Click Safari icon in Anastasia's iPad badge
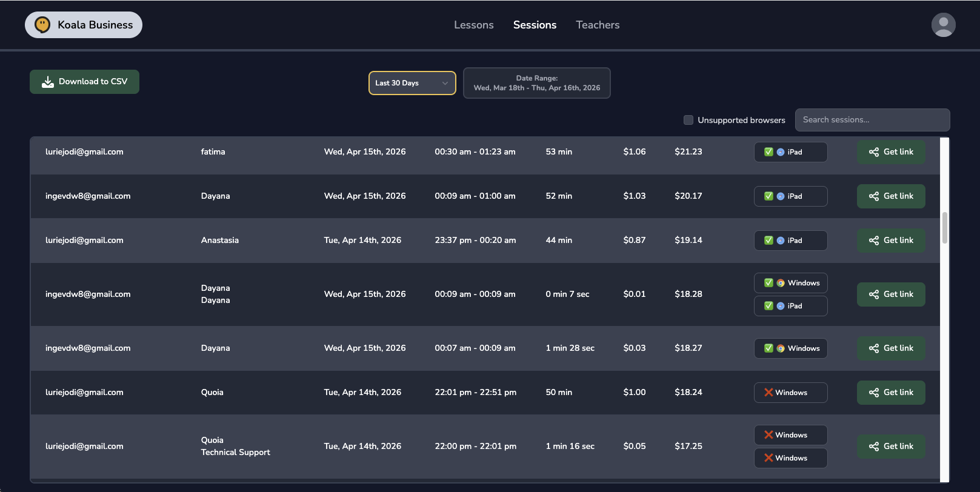The image size is (980, 492). (781, 241)
